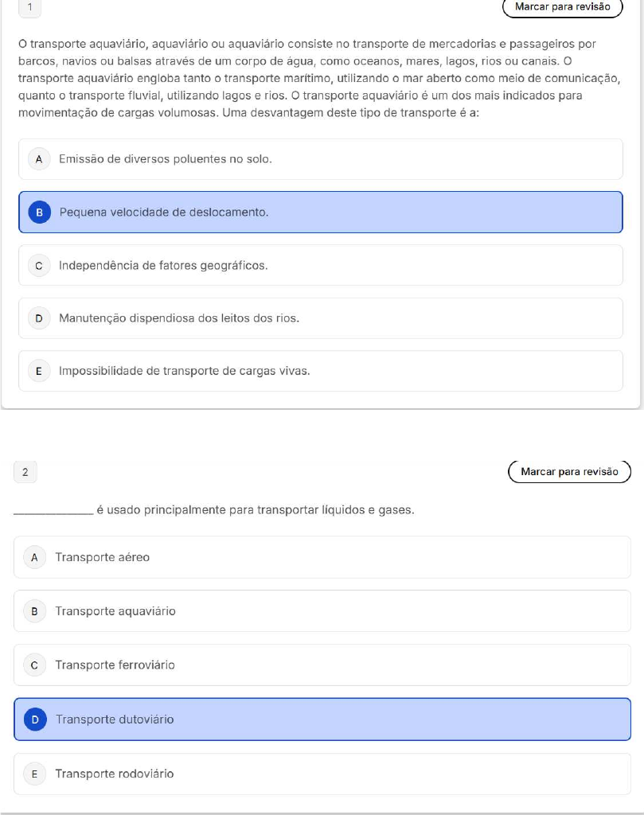The width and height of the screenshot is (644, 815).
Task: Choose answer Transporte ferroviário
Action: pos(322,665)
